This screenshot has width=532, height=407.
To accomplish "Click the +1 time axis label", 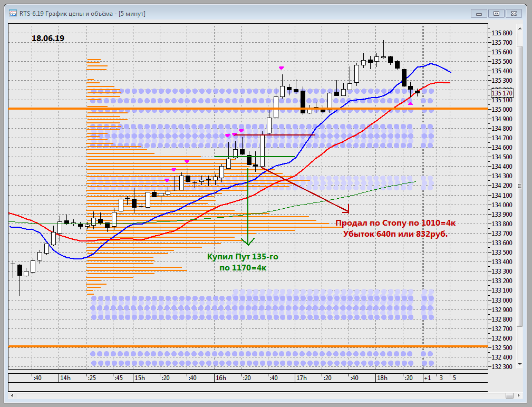I will [428, 378].
